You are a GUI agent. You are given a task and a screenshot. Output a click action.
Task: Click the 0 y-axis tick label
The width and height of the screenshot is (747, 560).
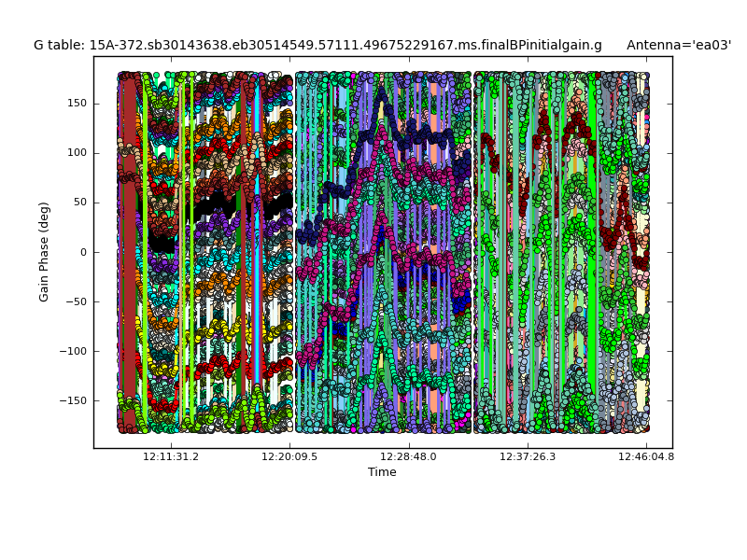point(84,252)
